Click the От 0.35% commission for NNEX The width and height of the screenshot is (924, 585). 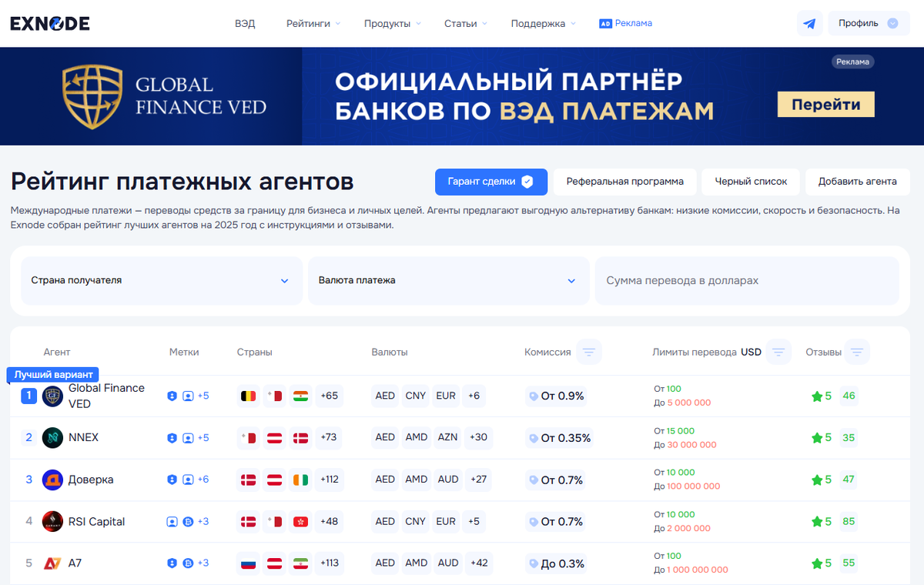tap(558, 438)
